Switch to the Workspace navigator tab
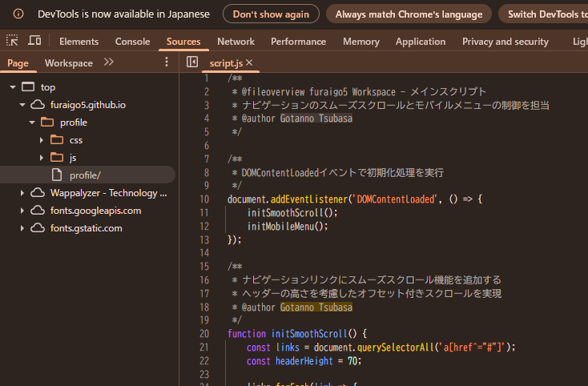588x386 pixels. [69, 63]
